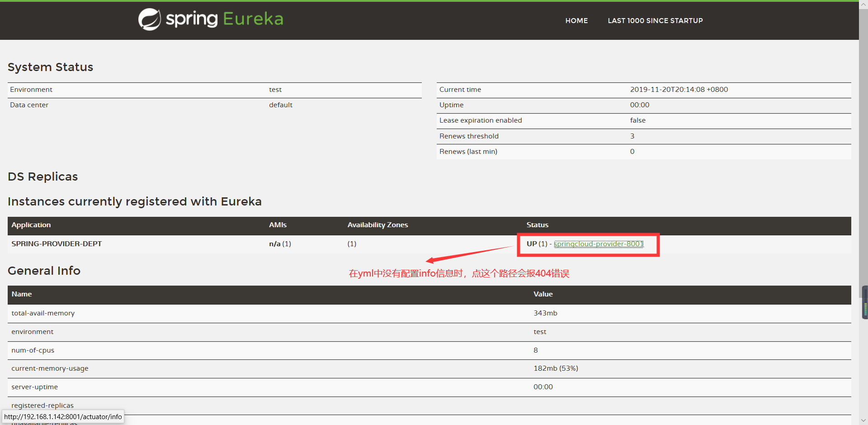Open the springcloud-provider-8001 instance link
Image resolution: width=868 pixels, height=425 pixels.
tap(599, 244)
